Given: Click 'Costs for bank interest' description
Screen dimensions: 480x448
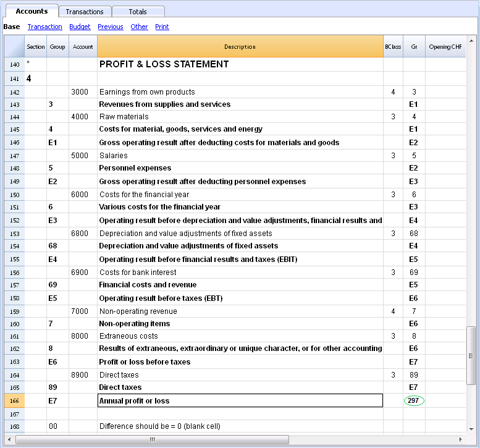Looking at the screenshot, I should [x=240, y=273].
